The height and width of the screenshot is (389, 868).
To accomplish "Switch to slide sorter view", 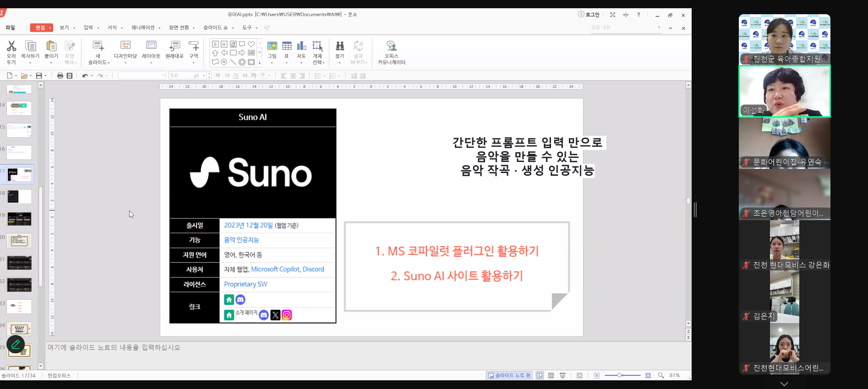I will pyautogui.click(x=551, y=375).
